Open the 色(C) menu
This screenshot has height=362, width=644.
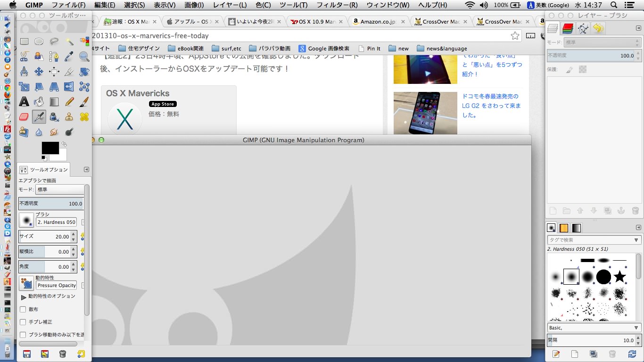click(x=263, y=5)
